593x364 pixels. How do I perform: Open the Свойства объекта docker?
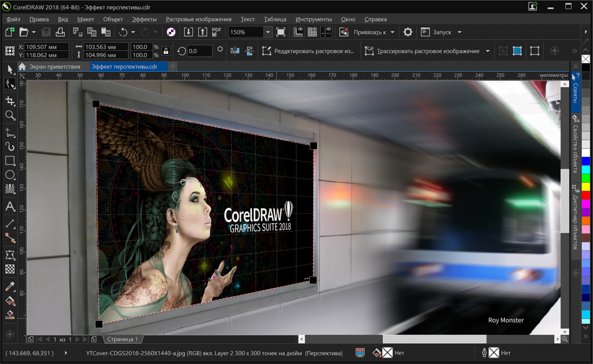[575, 145]
